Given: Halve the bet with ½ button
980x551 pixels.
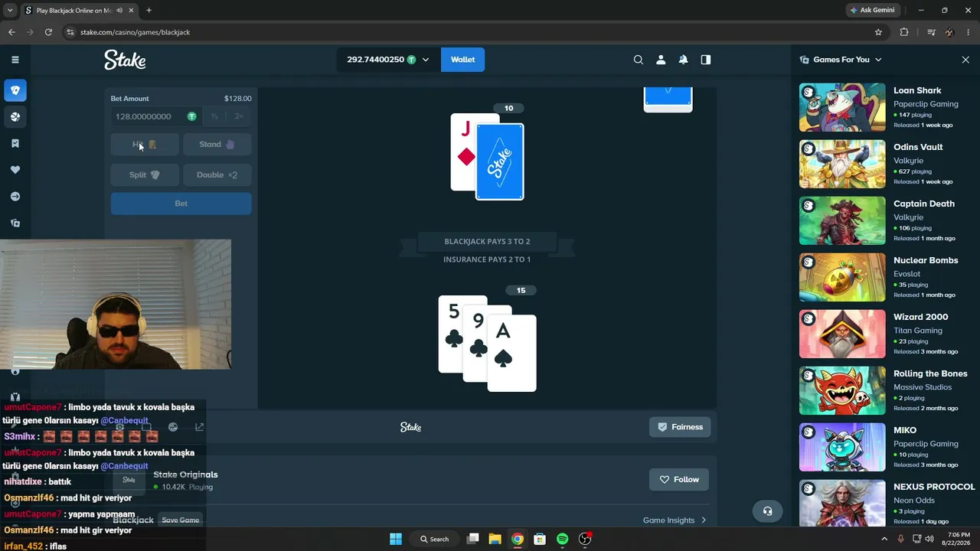Looking at the screenshot, I should (x=214, y=116).
